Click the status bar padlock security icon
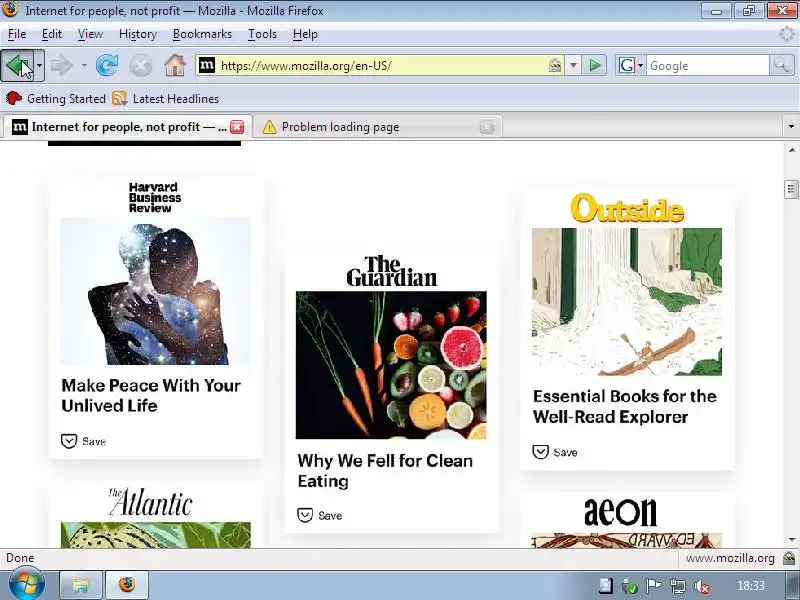This screenshot has height=600, width=800. point(789,558)
